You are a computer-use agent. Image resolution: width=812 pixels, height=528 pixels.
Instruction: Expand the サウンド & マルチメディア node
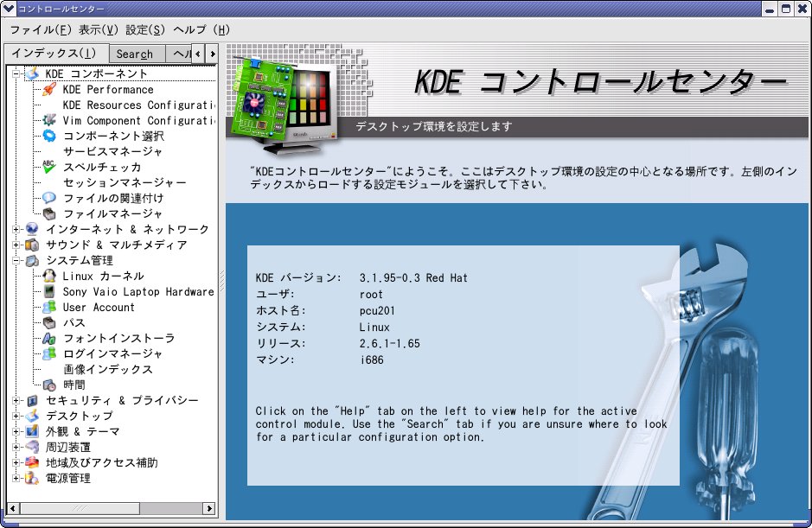pos(16,245)
